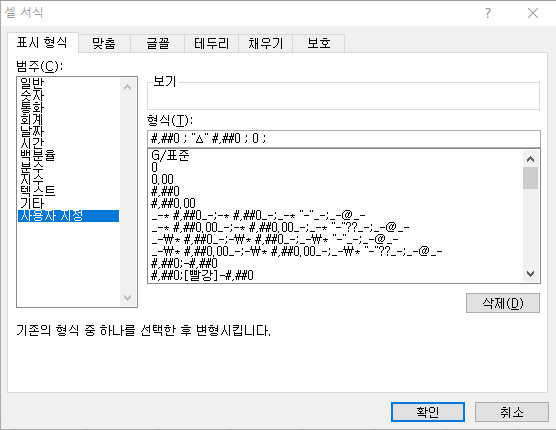Viewport: 556px width, 430px height.
Task: Select the 기타 category
Action: 68,204
